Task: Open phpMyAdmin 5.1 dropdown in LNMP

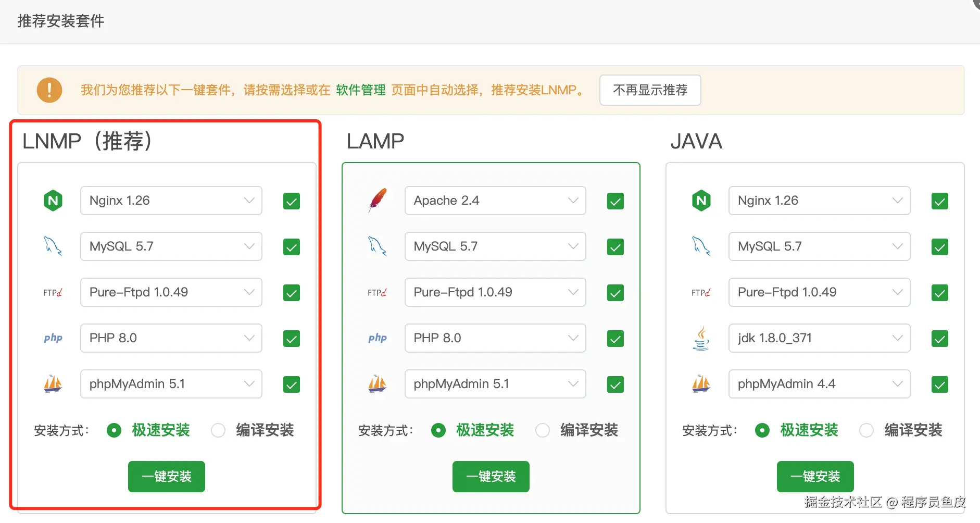Action: tap(171, 384)
